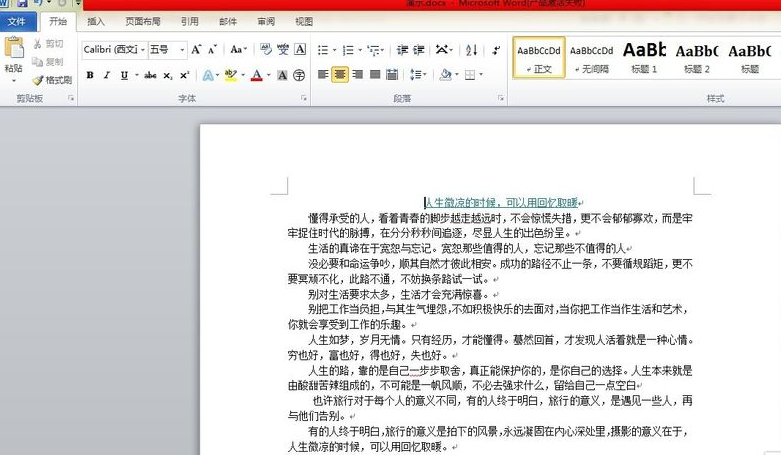Save the document from quick access toolbar

(x=22, y=3)
